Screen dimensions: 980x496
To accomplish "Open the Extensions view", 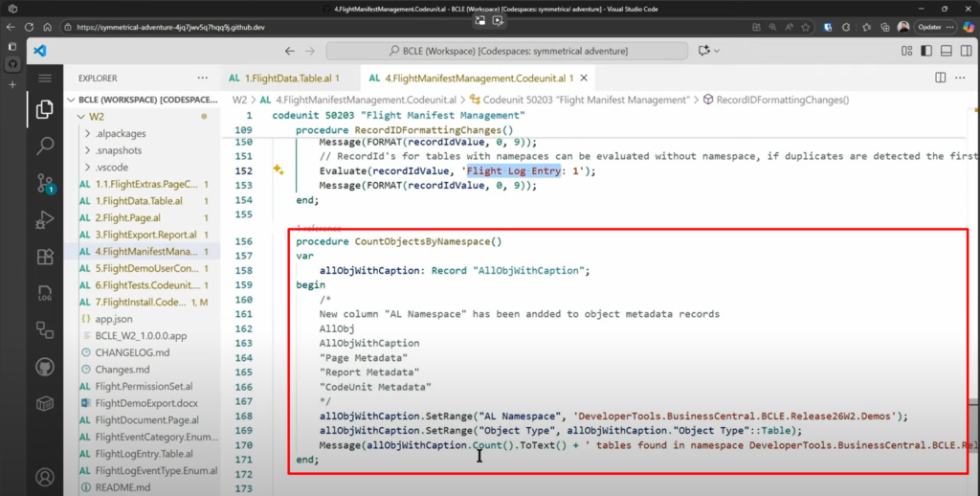I will 45,257.
